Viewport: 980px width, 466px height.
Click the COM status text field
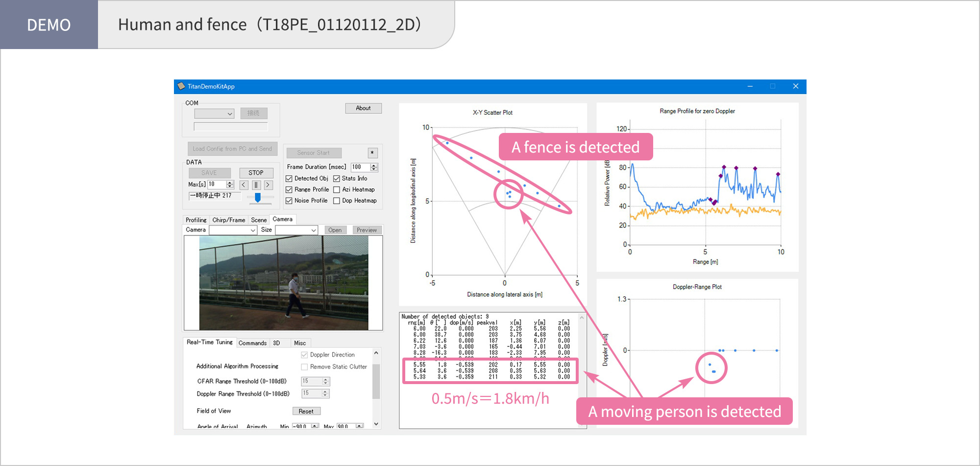point(231,127)
